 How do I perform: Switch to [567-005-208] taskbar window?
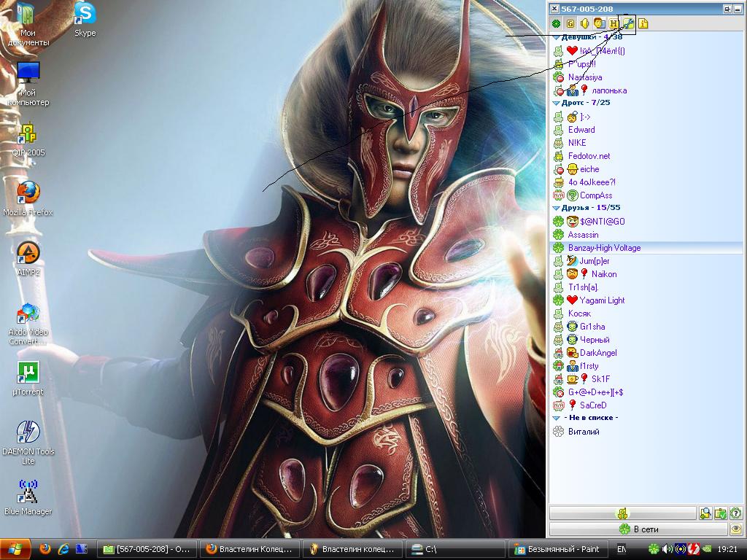point(146,549)
